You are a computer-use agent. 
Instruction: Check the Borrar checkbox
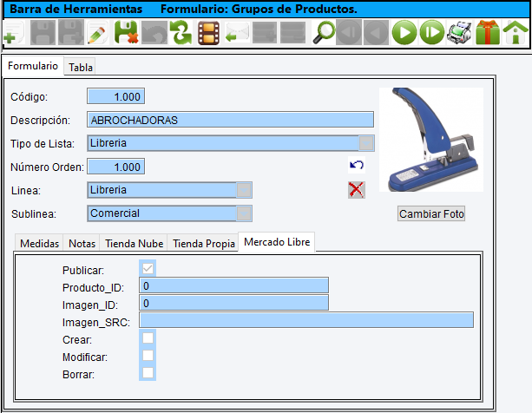148,372
